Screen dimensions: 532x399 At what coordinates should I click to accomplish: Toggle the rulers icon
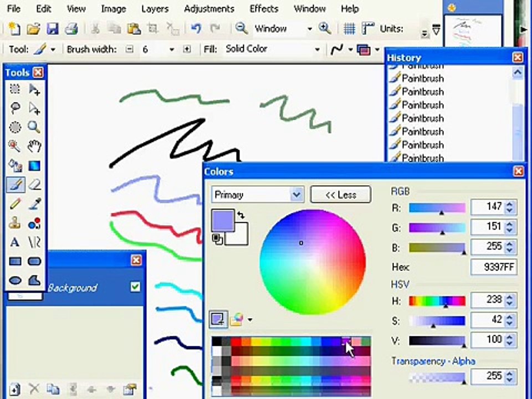pyautogui.click(x=368, y=29)
